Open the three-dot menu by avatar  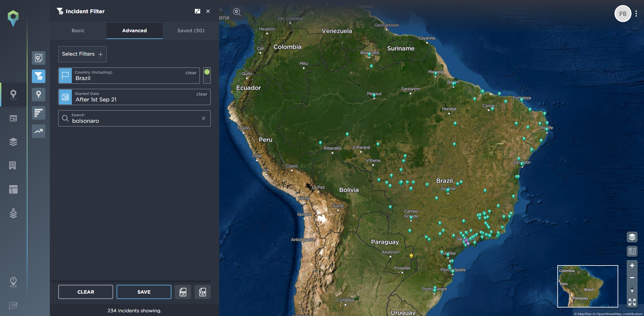[636, 14]
